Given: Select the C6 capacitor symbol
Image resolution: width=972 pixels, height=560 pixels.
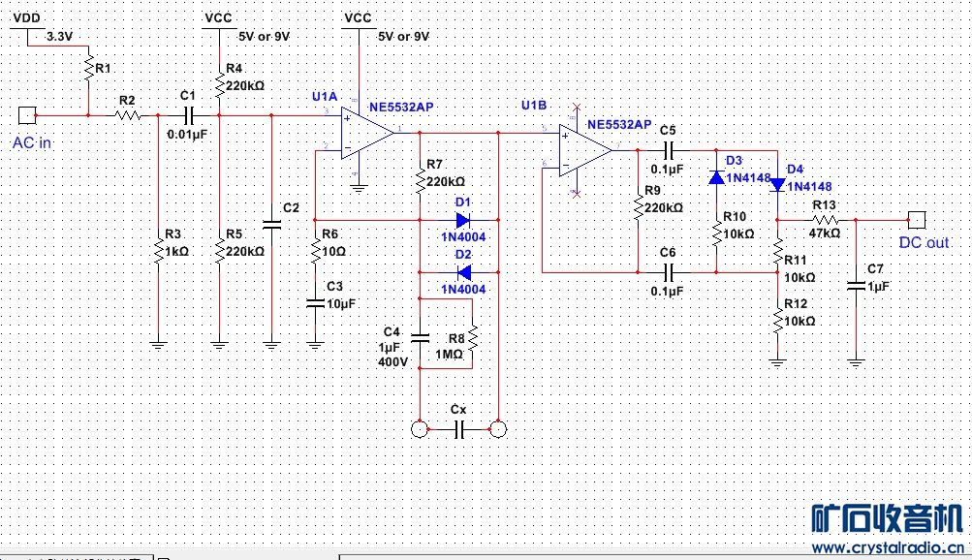Looking at the screenshot, I should tap(669, 272).
